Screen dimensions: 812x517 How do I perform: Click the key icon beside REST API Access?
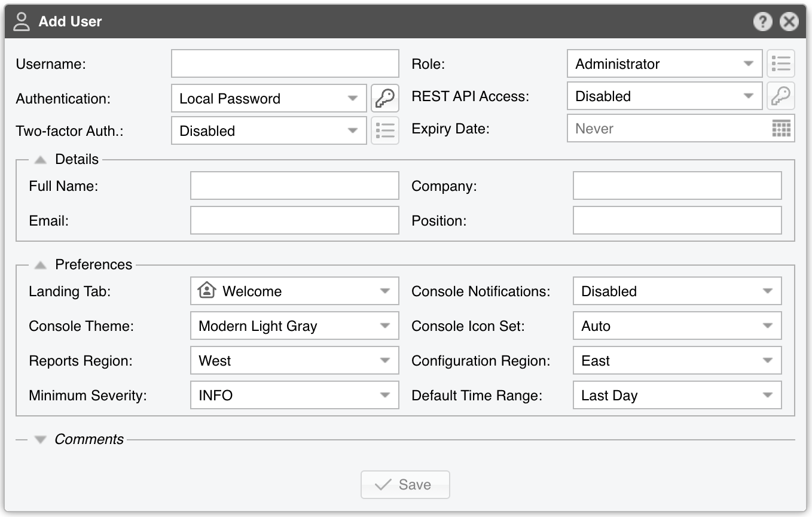(x=781, y=96)
